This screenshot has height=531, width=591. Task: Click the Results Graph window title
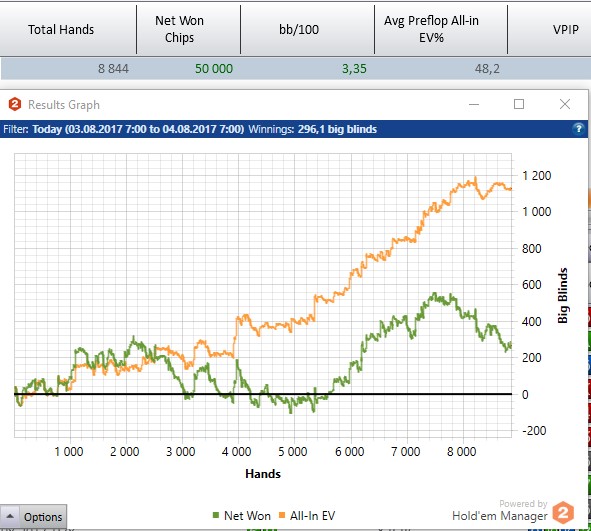(64, 105)
